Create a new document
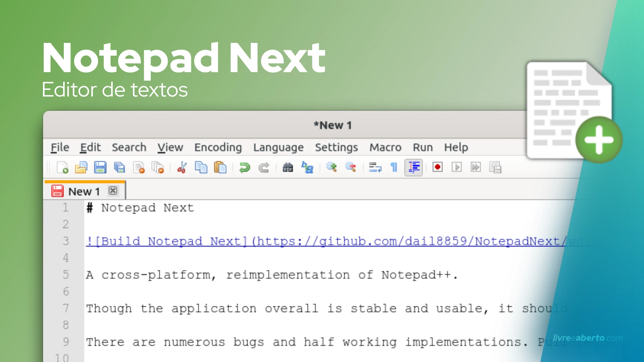644x362 pixels. click(63, 168)
